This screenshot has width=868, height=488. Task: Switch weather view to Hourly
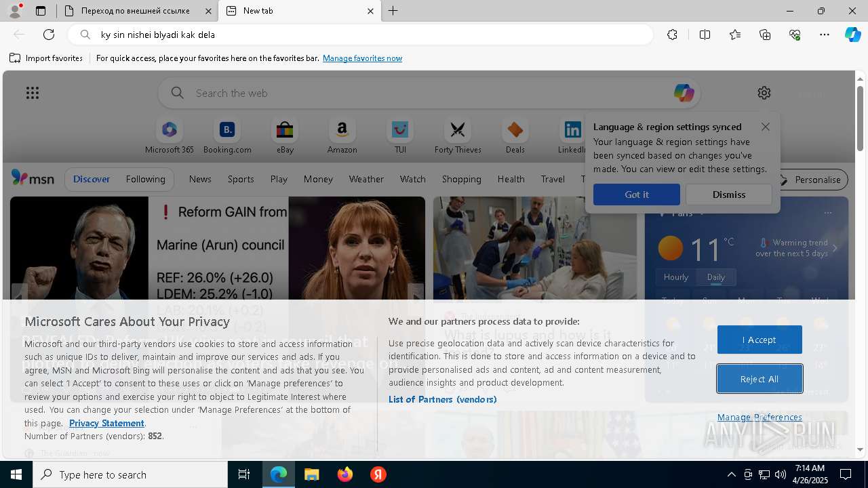point(676,277)
